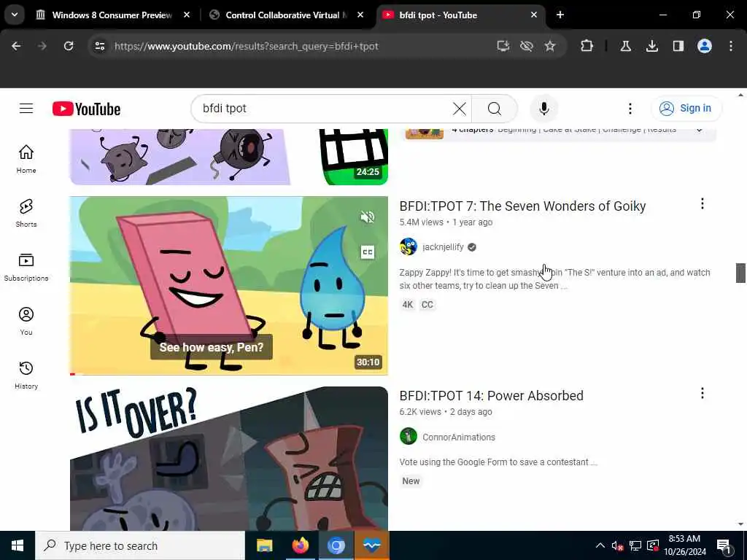The image size is (747, 560).
Task: Open the YouTube guide hamburger menu
Action: click(26, 109)
